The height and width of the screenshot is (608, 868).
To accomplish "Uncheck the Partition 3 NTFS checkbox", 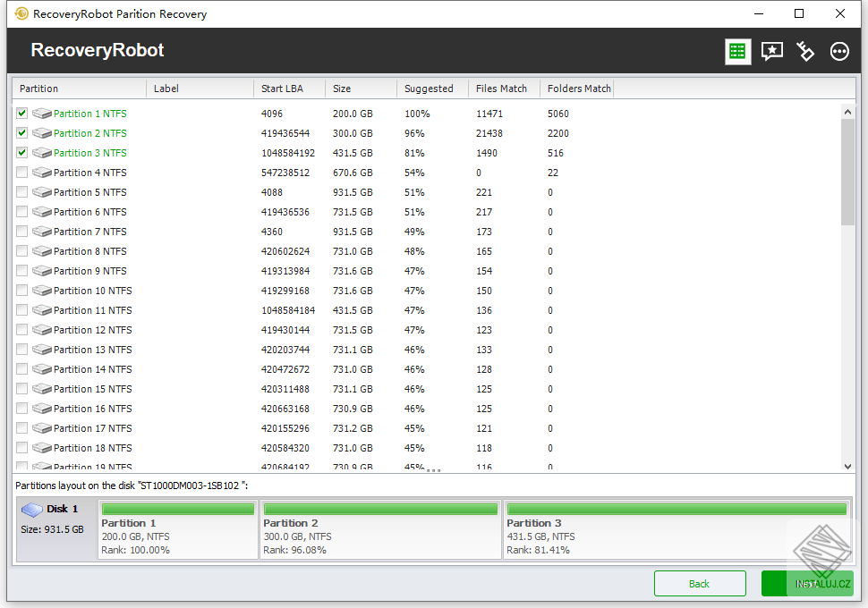I will pyautogui.click(x=21, y=153).
